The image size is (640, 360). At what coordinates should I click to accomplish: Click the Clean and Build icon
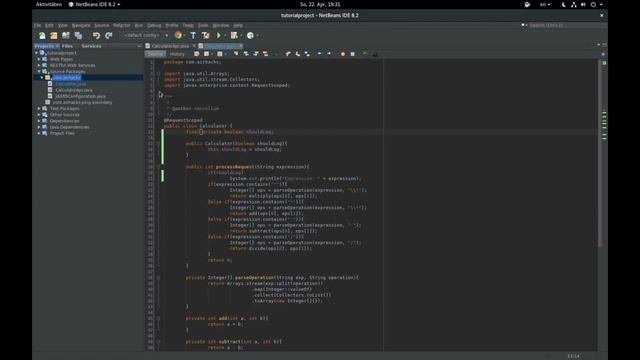coord(206,36)
